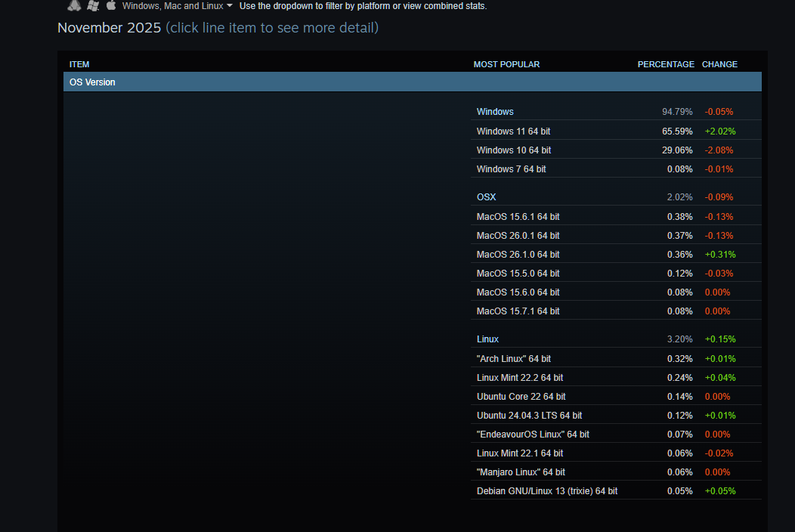Select the Windows 11 64 bit row

(615, 131)
